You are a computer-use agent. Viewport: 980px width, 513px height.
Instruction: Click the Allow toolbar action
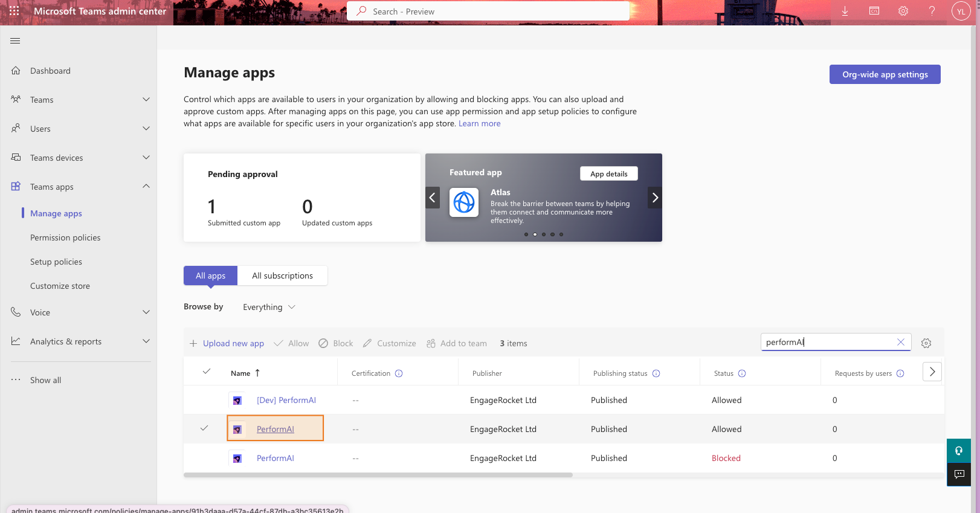291,343
